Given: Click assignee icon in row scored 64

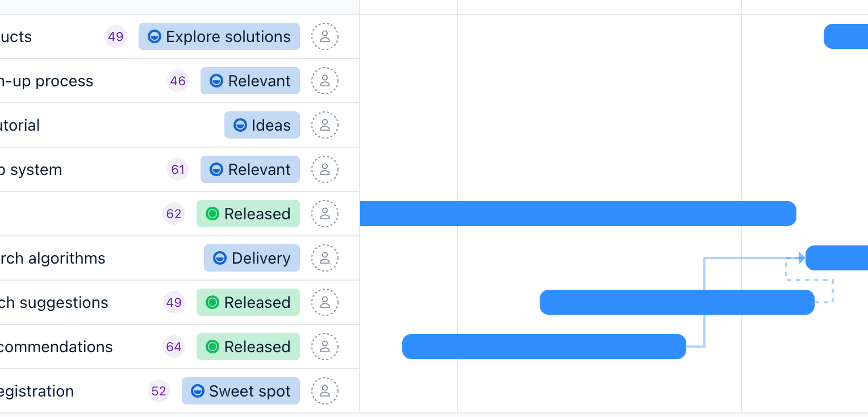Looking at the screenshot, I should click(x=324, y=347).
